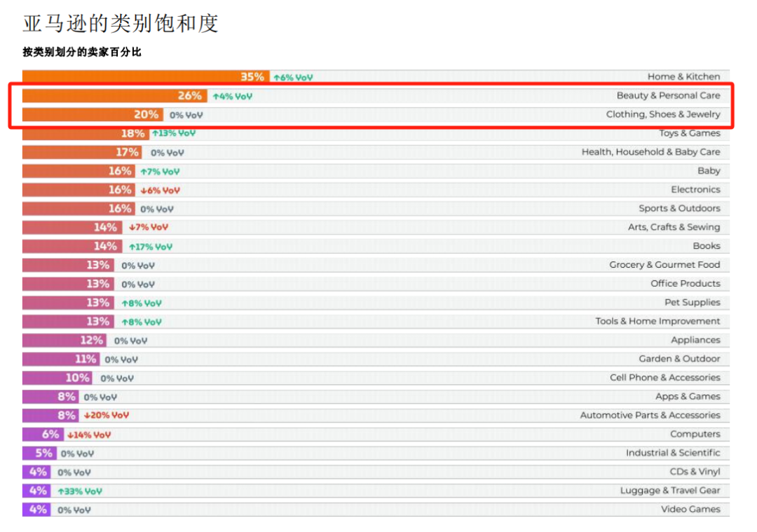This screenshot has height=532, width=757.
Task: Click the Video Games category label
Action: tap(690, 510)
